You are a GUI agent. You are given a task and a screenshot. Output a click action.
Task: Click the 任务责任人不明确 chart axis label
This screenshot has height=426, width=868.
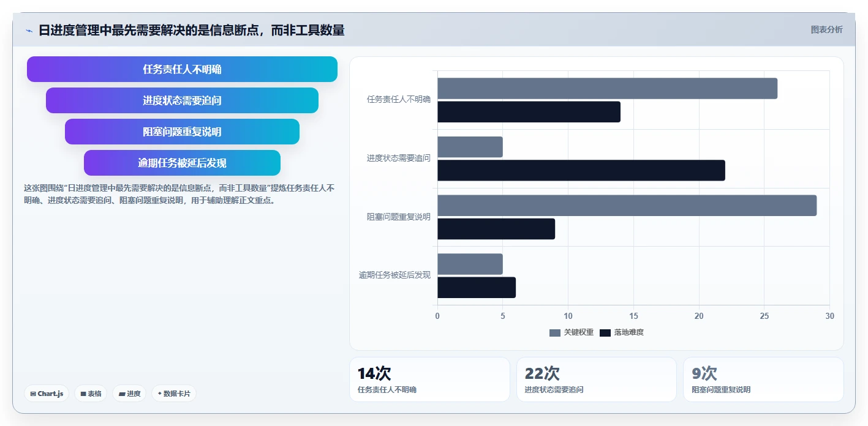click(x=399, y=99)
